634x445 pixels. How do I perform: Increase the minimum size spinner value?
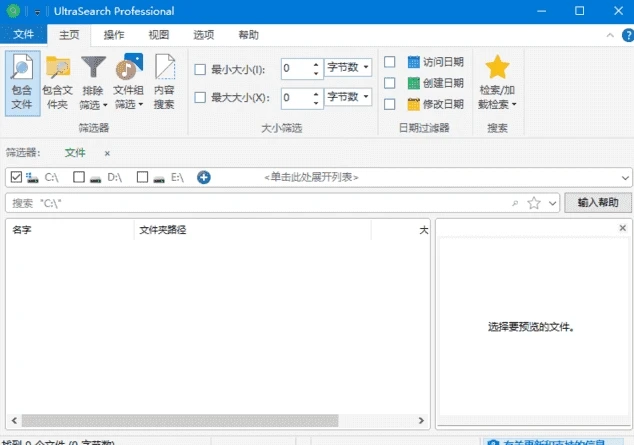(316, 64)
